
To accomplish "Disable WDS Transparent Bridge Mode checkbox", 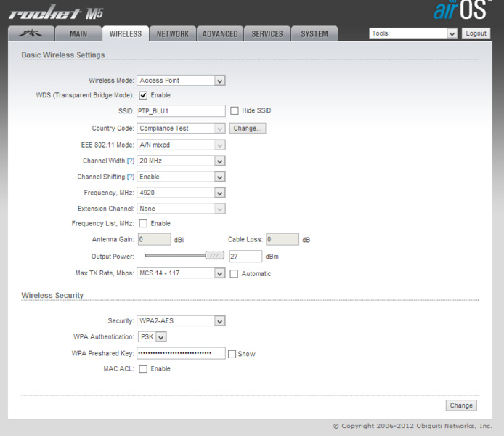I will tap(143, 95).
